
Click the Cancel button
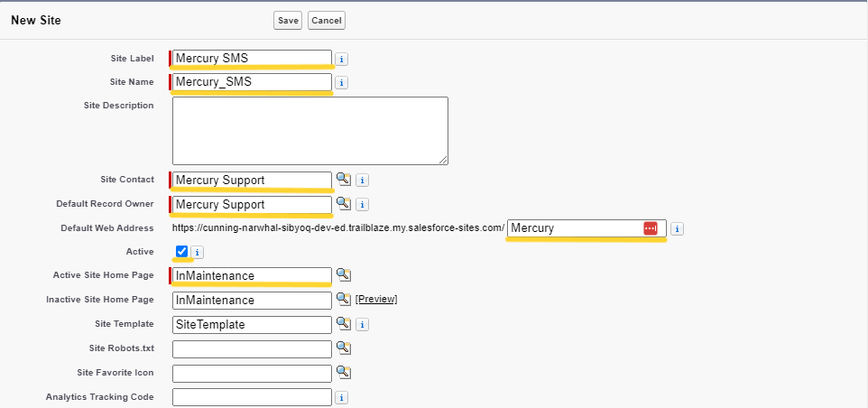pos(326,21)
